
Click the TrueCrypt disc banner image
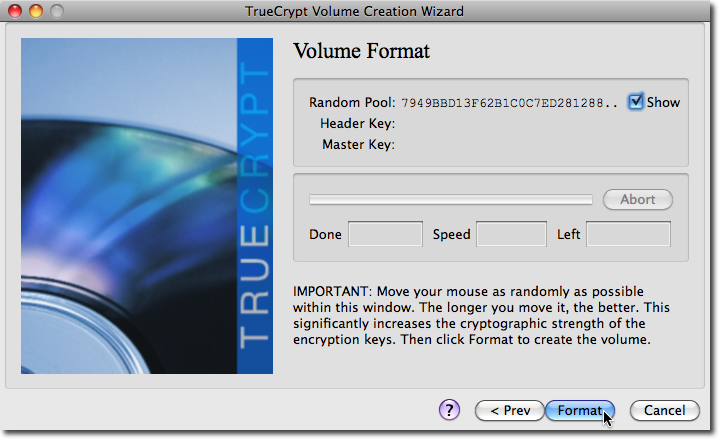(x=147, y=206)
